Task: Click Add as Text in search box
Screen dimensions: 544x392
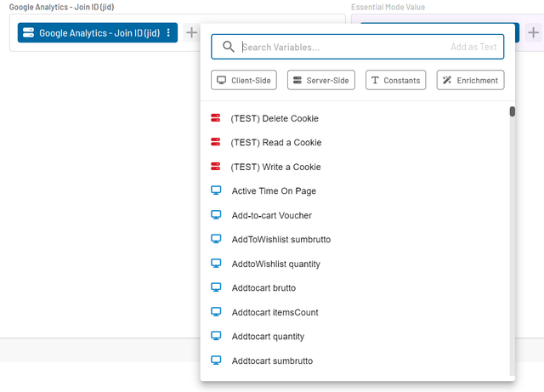Action: click(x=473, y=47)
